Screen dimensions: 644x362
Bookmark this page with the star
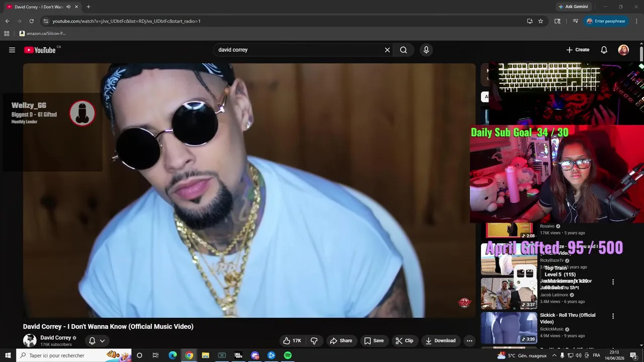(x=541, y=21)
